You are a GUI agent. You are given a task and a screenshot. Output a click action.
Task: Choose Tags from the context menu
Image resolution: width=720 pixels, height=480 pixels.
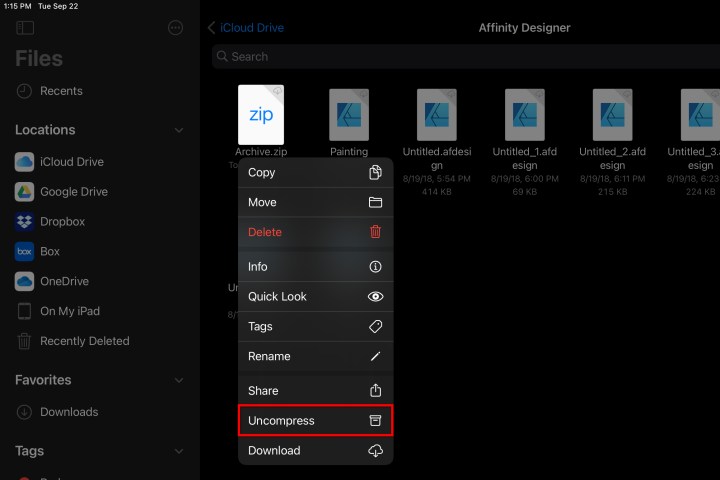coord(315,327)
